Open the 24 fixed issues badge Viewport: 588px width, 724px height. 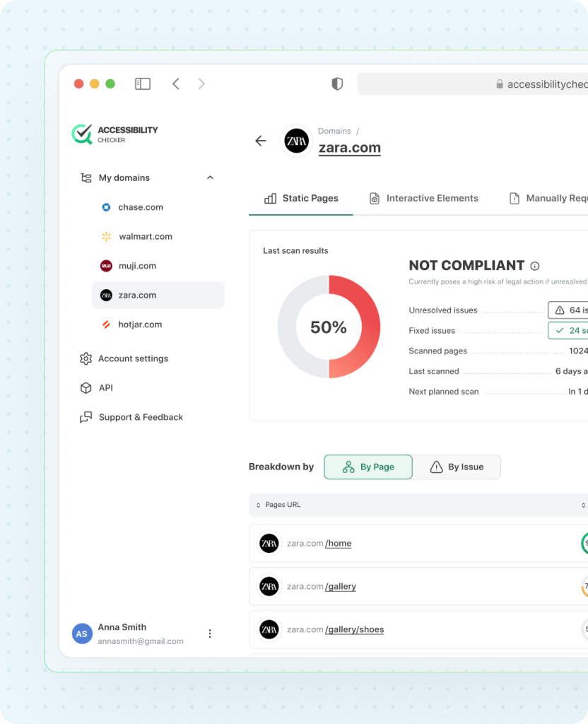(x=568, y=331)
